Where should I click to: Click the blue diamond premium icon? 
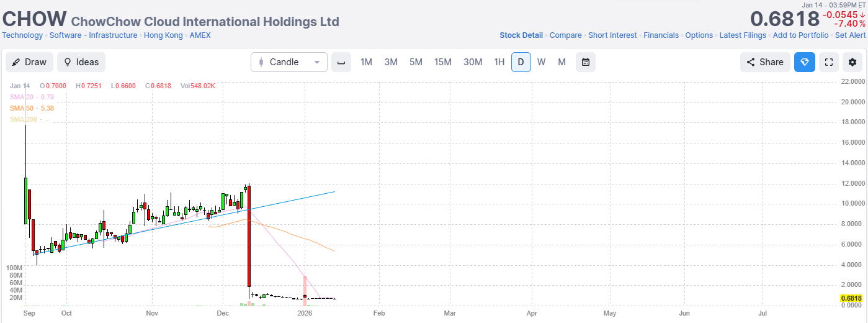point(804,62)
